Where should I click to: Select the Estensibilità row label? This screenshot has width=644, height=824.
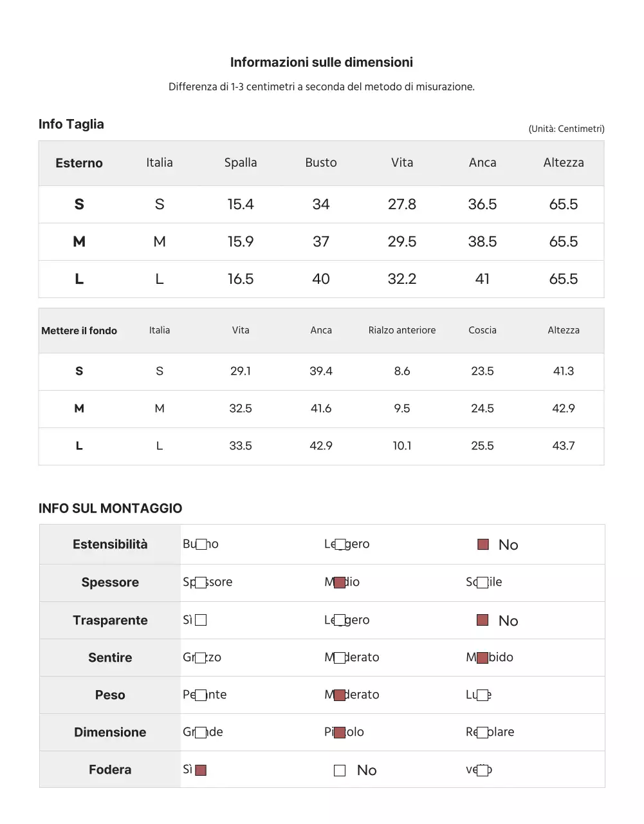click(110, 545)
